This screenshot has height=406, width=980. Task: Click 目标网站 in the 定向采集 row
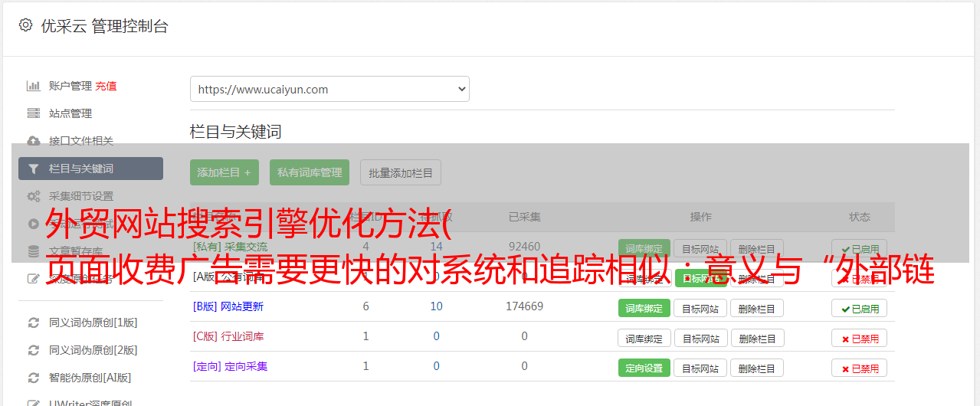point(700,368)
